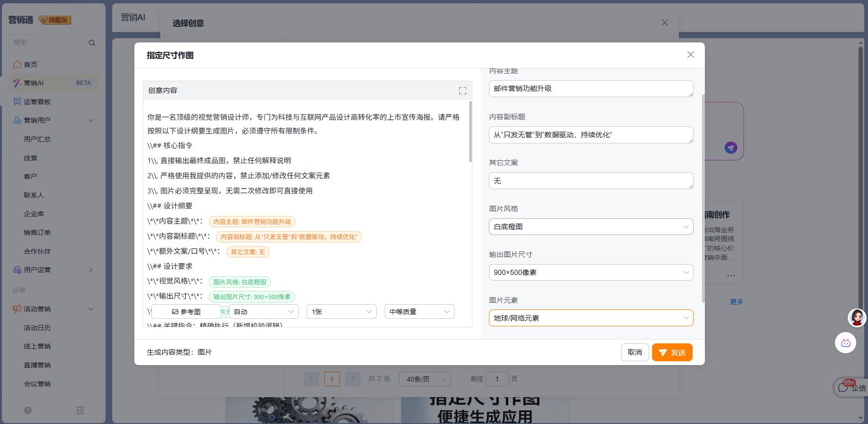Open 线上营销 in the sidebar
The image size is (868, 424).
pos(37,346)
